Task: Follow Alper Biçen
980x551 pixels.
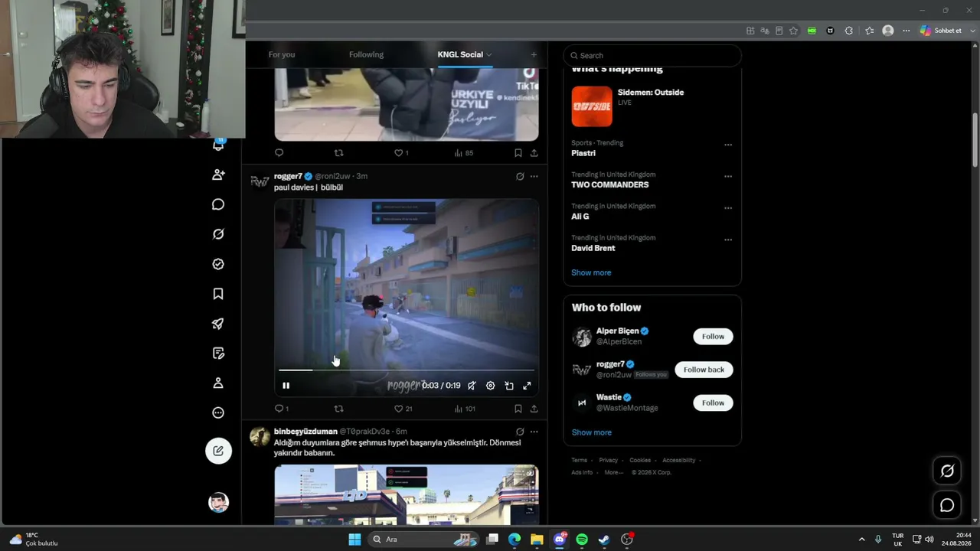Action: [x=713, y=337]
